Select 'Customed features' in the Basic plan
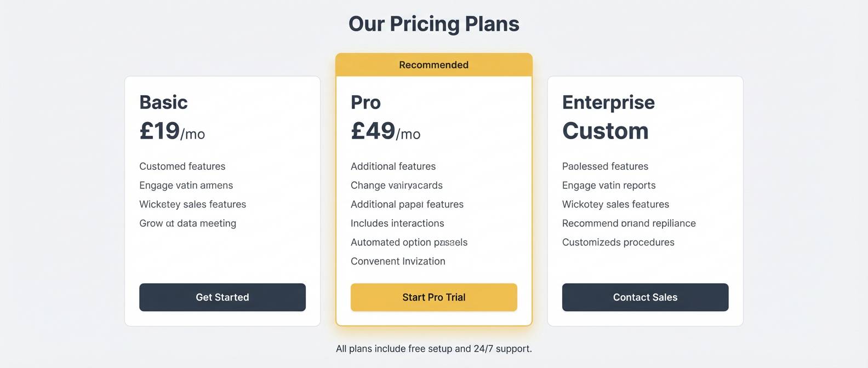This screenshot has height=368, width=868. coord(182,166)
